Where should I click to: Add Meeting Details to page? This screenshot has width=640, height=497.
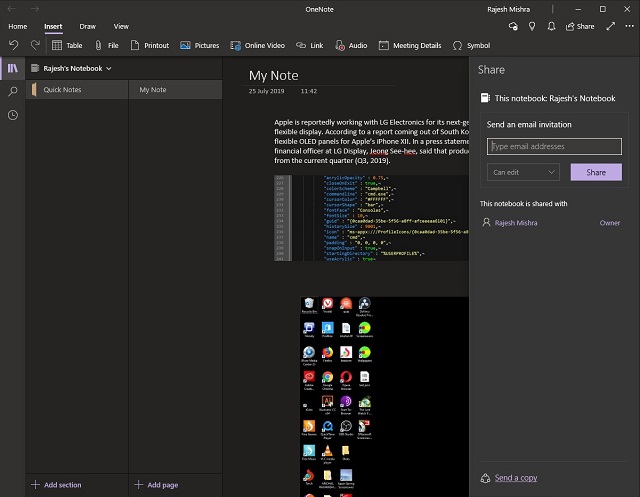[x=410, y=45]
